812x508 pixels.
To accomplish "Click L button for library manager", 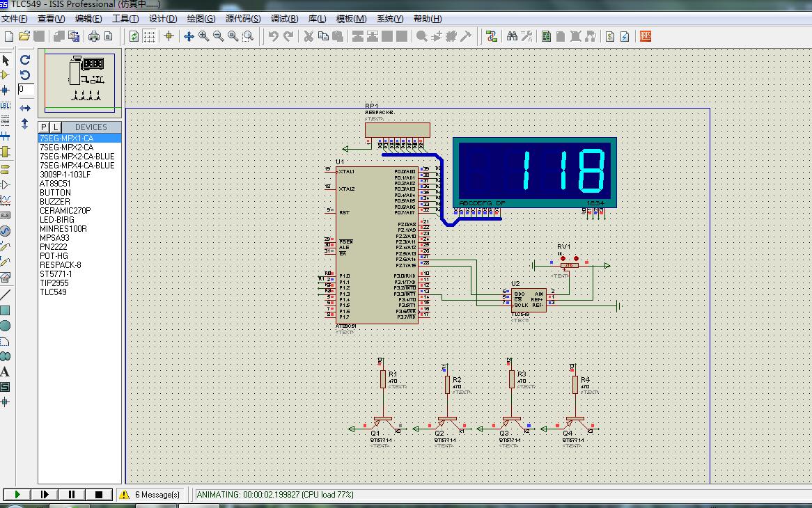I will click(56, 127).
